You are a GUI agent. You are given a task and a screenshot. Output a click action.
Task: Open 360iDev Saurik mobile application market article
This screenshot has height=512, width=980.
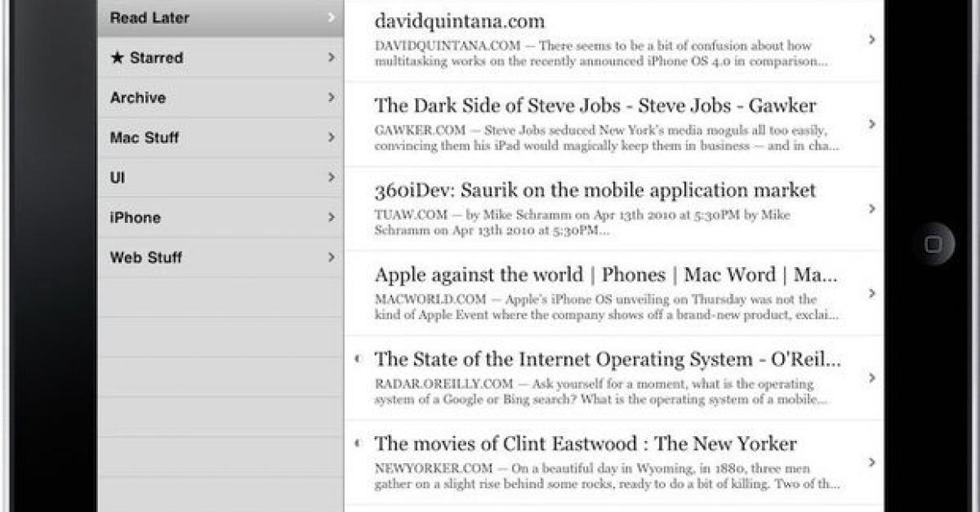614,209
